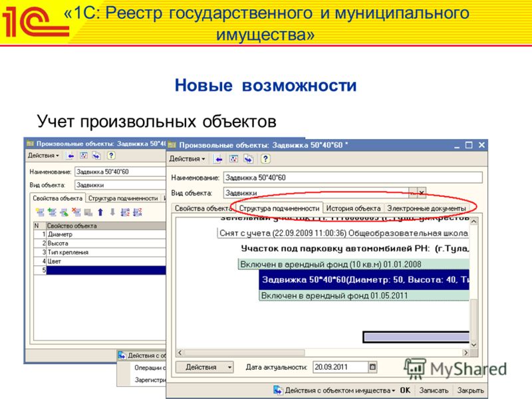Select Высота row in properties list

click(100, 243)
